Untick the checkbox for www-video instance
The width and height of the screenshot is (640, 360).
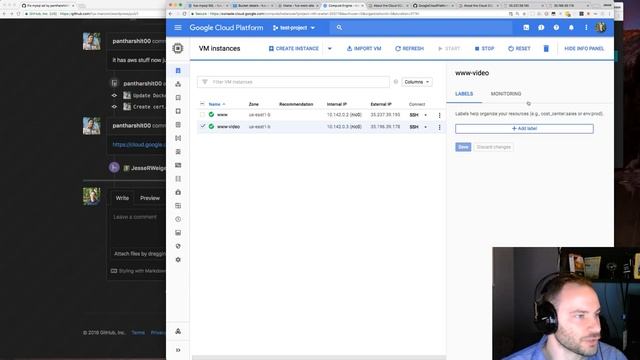pos(202,127)
